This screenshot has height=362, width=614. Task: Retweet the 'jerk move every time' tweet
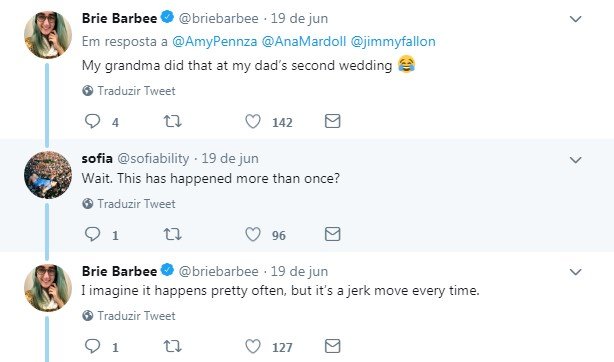pos(172,346)
